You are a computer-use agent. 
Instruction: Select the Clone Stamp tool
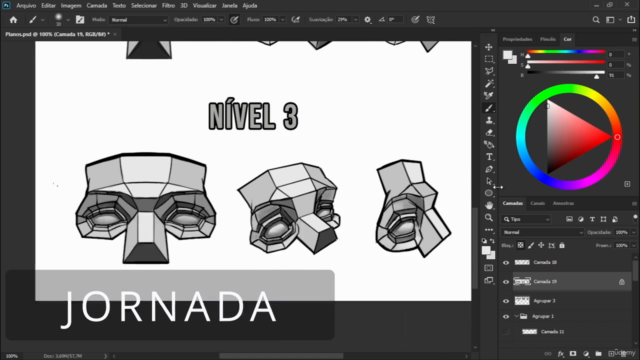click(x=489, y=120)
